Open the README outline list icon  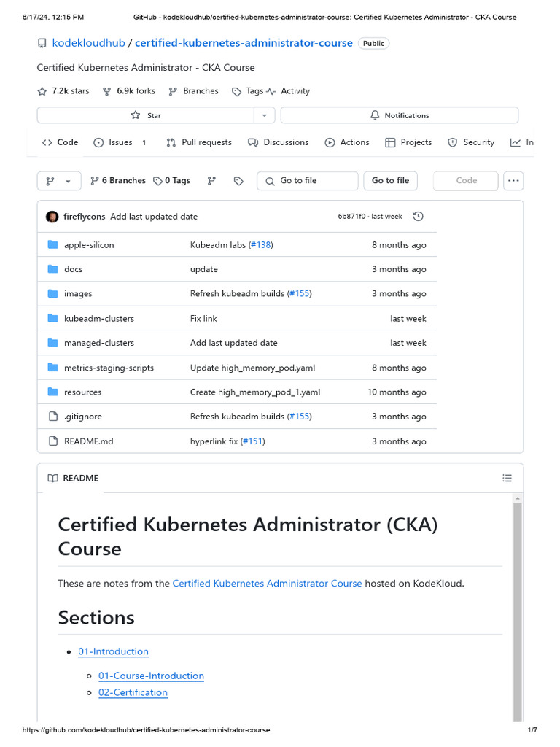tap(507, 478)
